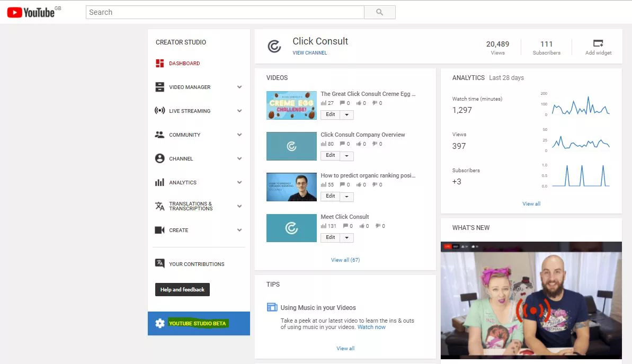Click the YouTube Studio Beta gear icon
This screenshot has height=364, width=632.
[x=160, y=323]
